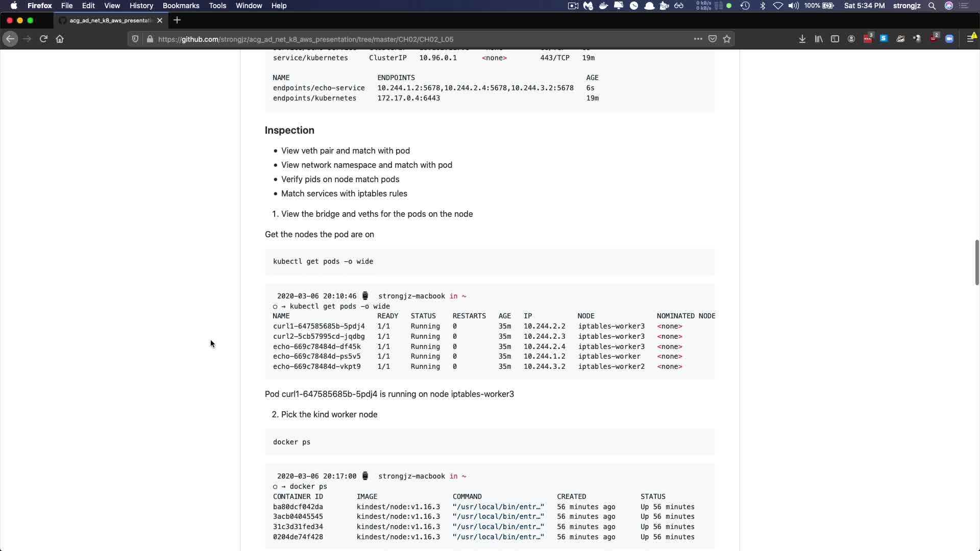The width and height of the screenshot is (980, 551).
Task: Open the Library bookmarks icon
Action: tap(819, 39)
